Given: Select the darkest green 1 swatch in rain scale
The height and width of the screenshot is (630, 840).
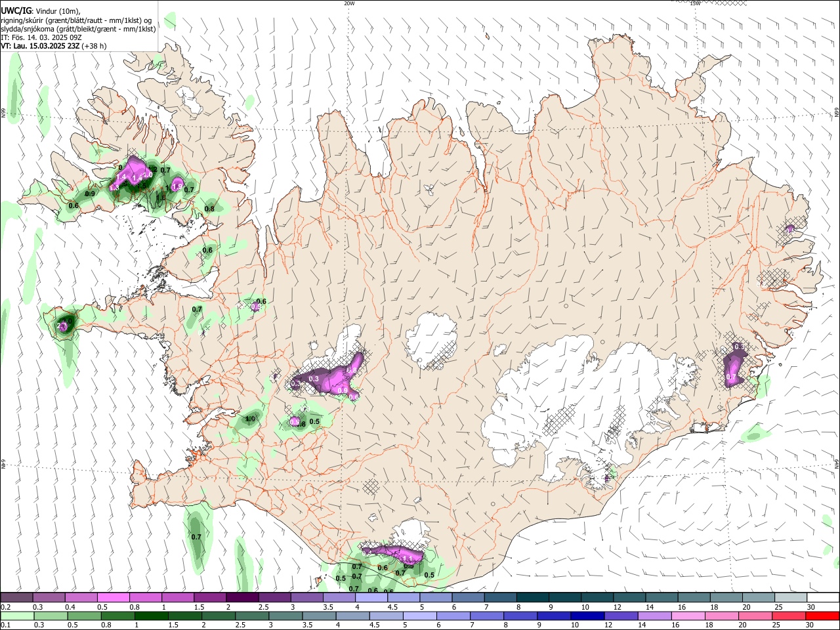Looking at the screenshot, I should [x=151, y=616].
